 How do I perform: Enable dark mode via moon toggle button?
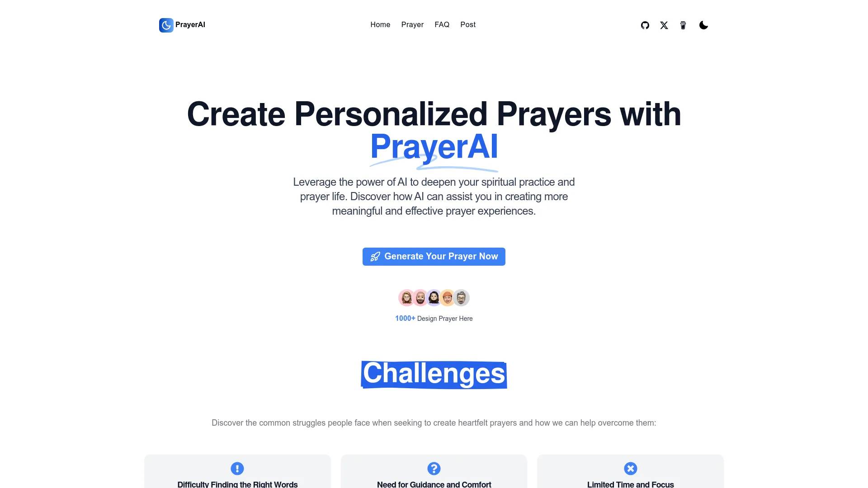(703, 25)
